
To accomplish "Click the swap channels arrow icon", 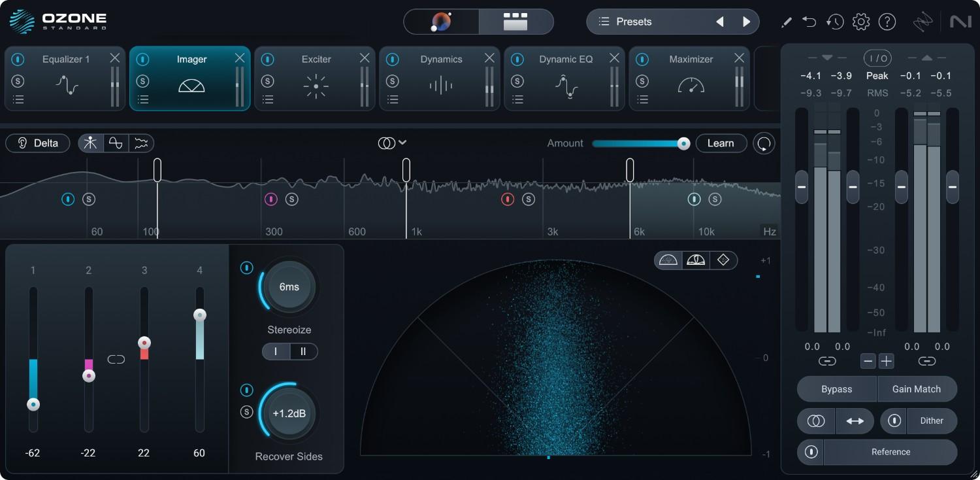I will click(x=855, y=421).
